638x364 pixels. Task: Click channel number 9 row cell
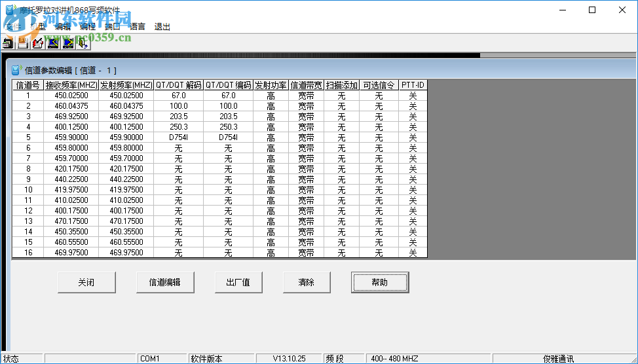click(28, 180)
